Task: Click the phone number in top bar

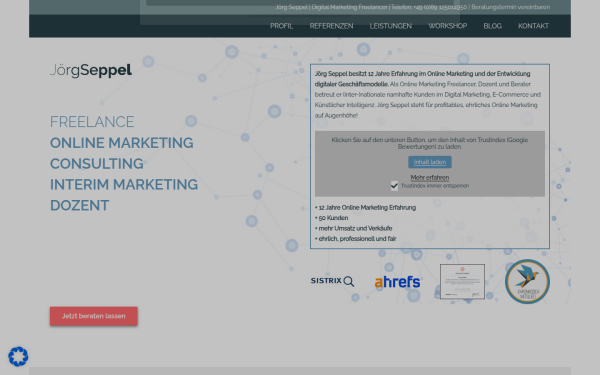Action: pos(440,7)
